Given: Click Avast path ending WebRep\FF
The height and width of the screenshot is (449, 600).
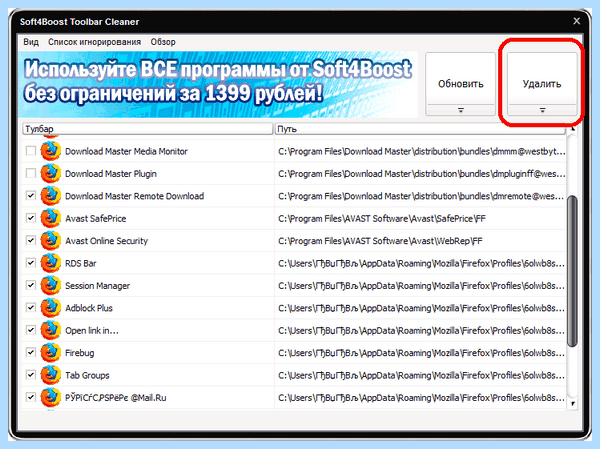Looking at the screenshot, I should pyautogui.click(x=380, y=241).
